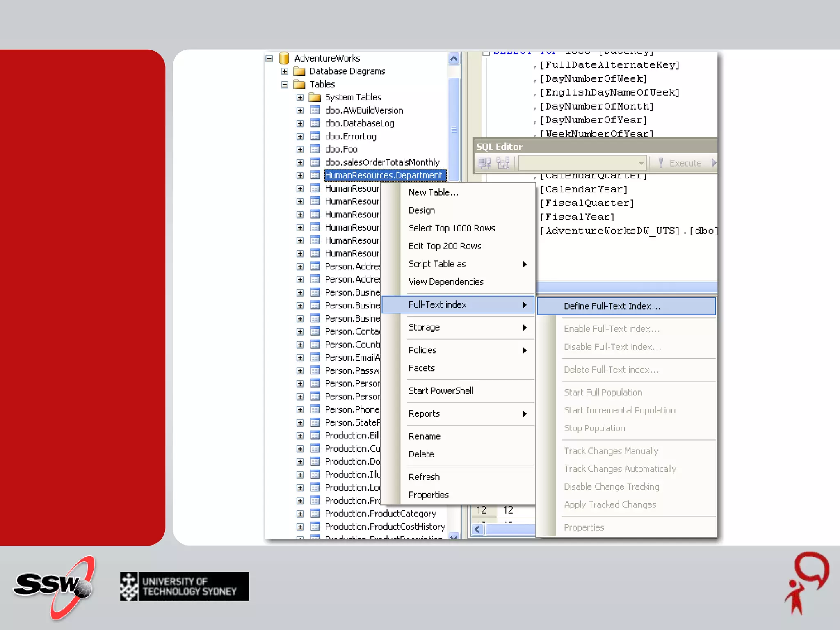Open the database selector combo box

641,163
